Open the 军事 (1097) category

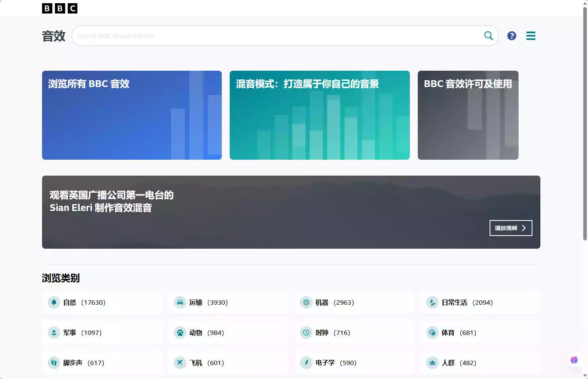click(x=102, y=333)
